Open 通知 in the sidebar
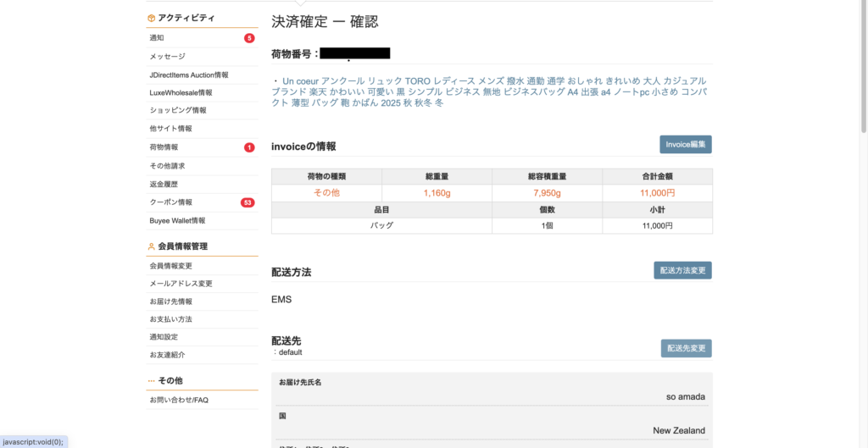This screenshot has width=868, height=448. point(157,38)
